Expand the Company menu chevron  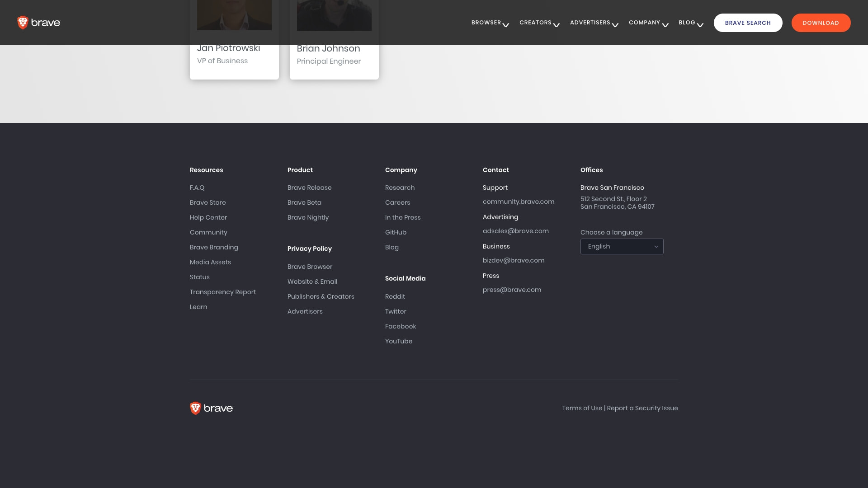click(x=665, y=25)
